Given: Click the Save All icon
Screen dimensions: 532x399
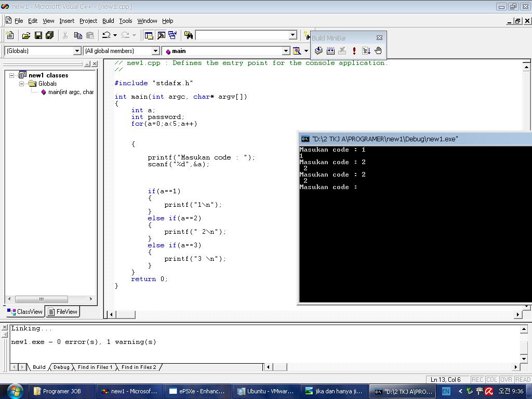Looking at the screenshot, I should click(x=50, y=35).
